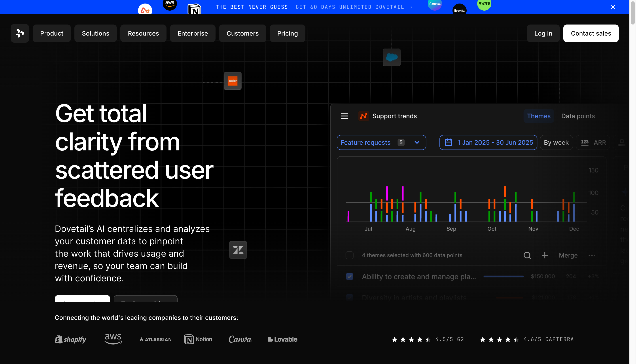Click the orange-red looped logo in banner
636x364 pixels.
pyautogui.click(x=145, y=9)
